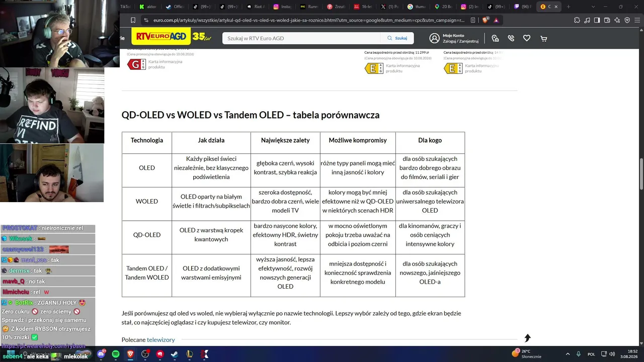This screenshot has width=644, height=362.
Task: Open Spotify from the taskbar
Action: tap(116, 354)
